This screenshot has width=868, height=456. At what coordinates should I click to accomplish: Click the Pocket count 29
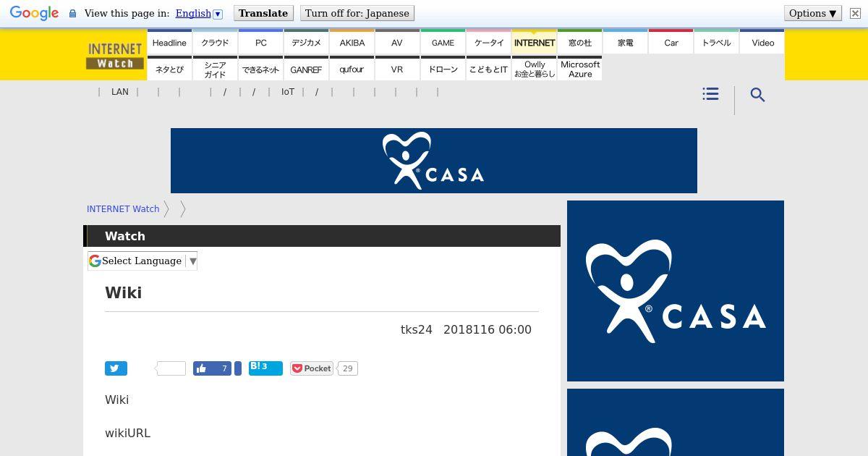coord(348,368)
